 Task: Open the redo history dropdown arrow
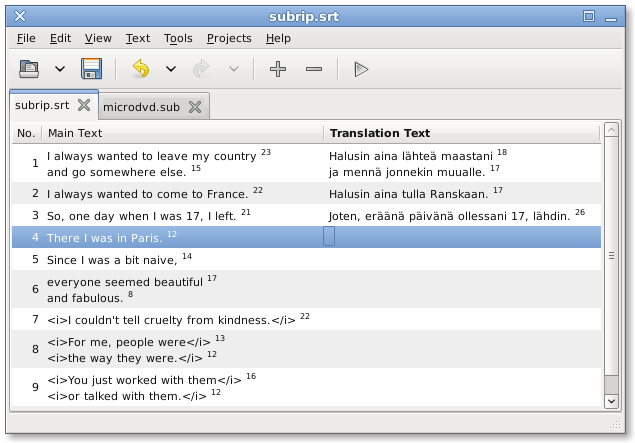coord(233,69)
